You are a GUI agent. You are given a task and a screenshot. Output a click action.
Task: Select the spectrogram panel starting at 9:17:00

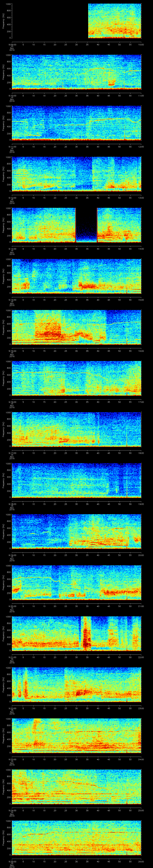pos(76,429)
